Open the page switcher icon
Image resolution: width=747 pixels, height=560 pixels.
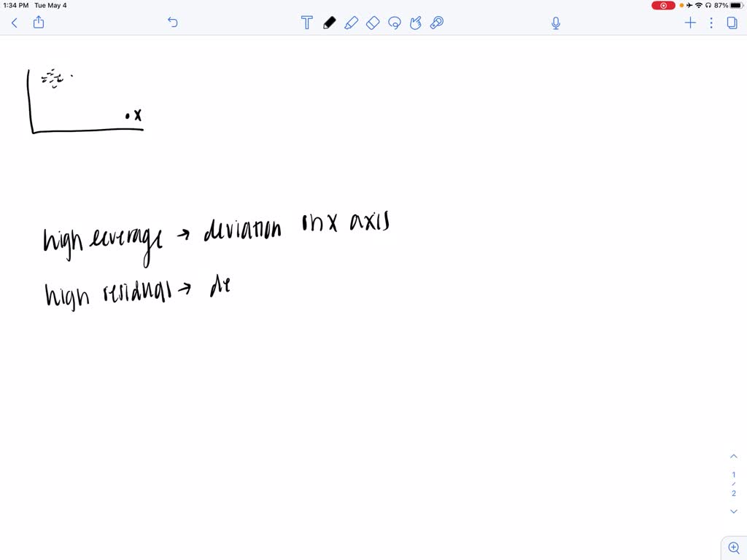[x=731, y=23]
